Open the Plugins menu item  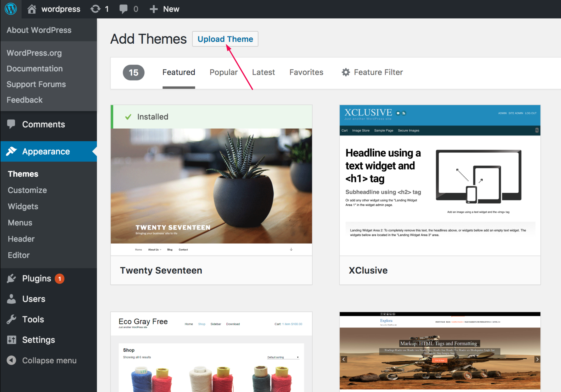coord(49,279)
